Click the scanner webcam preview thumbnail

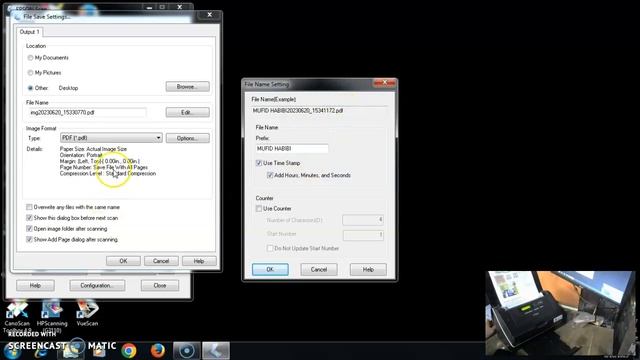pyautogui.click(x=560, y=313)
